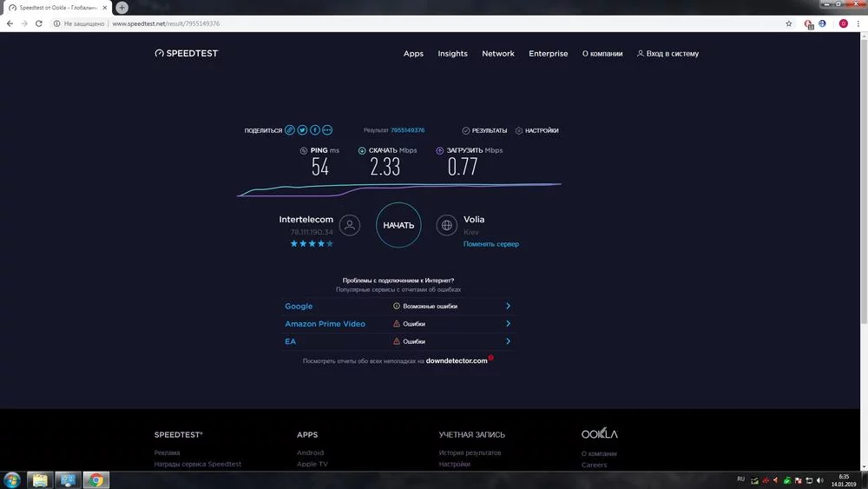The height and width of the screenshot is (489, 868).
Task: Click the download speed value 2.33
Action: [x=385, y=167]
